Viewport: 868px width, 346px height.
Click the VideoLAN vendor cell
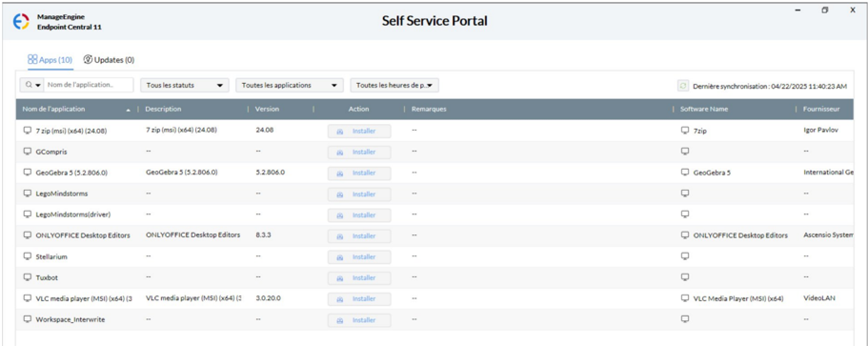click(x=818, y=297)
